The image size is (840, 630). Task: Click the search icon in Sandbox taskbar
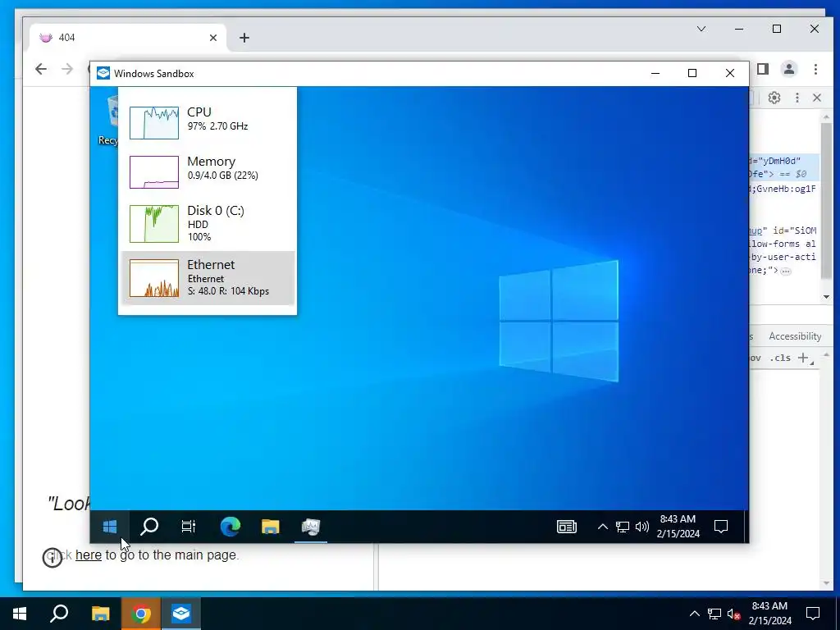(149, 527)
